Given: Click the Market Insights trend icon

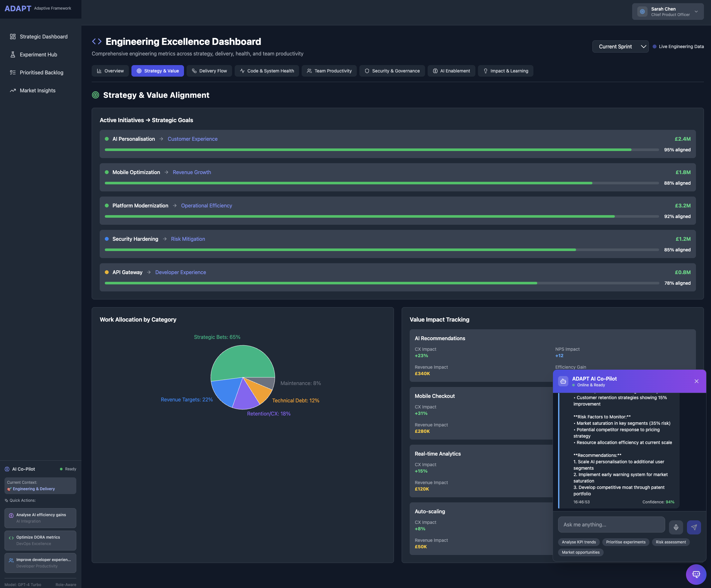Looking at the screenshot, I should tap(13, 90).
